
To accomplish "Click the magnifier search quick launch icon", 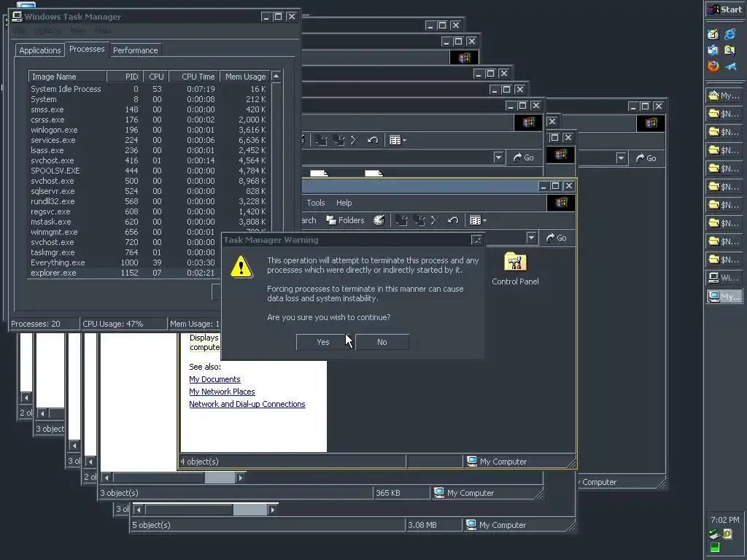I will tap(729, 50).
